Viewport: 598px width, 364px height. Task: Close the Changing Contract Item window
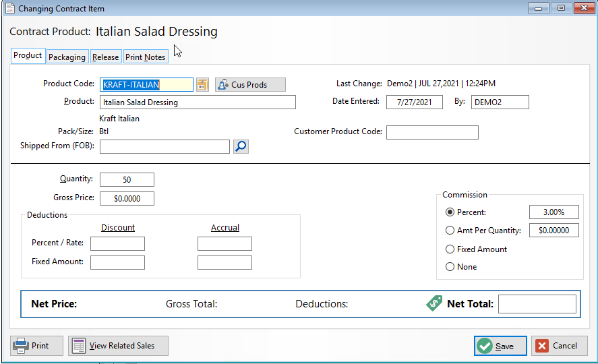point(584,8)
